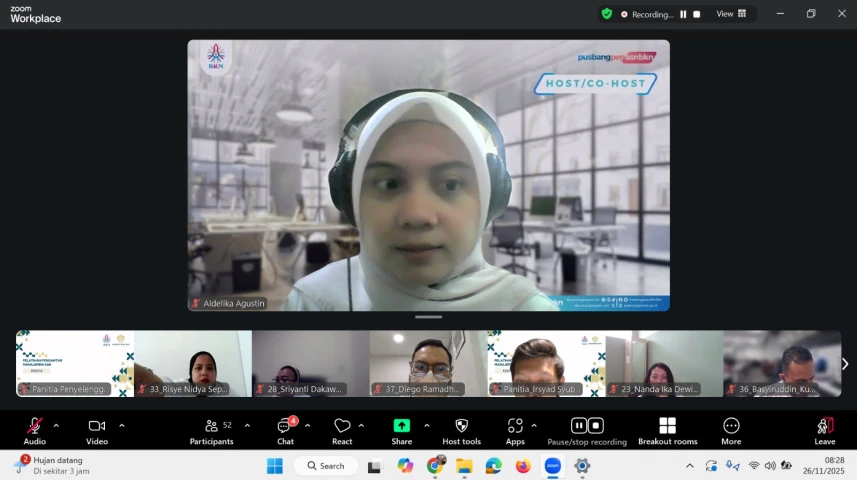Open video options caret next to Video
This screenshot has height=480, width=857.
pyautogui.click(x=121, y=426)
